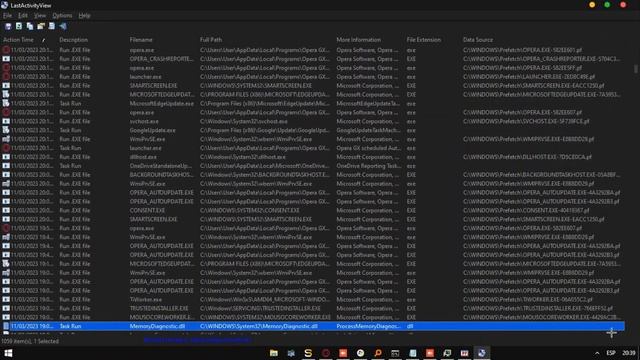
Task: Open File Explorer from the taskbar
Action: click(x=273, y=353)
